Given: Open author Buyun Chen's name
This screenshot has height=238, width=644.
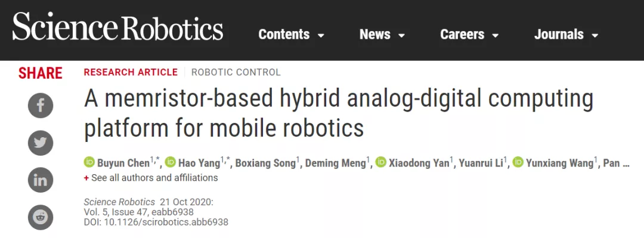Looking at the screenshot, I should (x=123, y=163).
